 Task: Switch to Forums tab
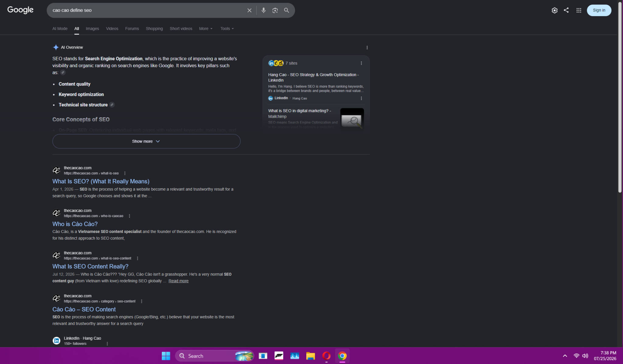tap(132, 29)
